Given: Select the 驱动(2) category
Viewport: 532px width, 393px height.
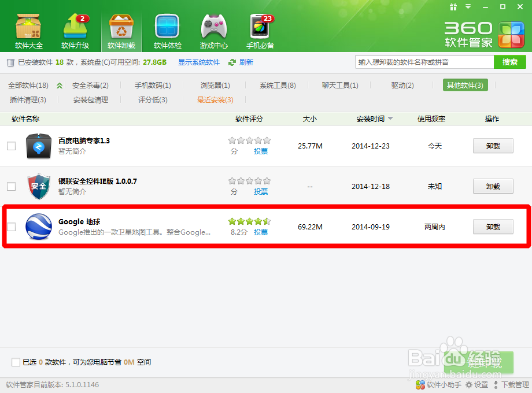Looking at the screenshot, I should (x=402, y=86).
